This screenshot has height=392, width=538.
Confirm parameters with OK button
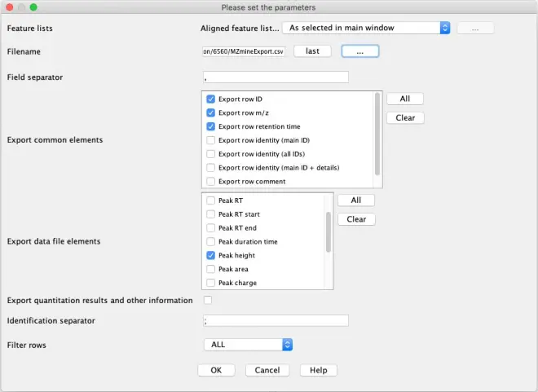(x=216, y=370)
